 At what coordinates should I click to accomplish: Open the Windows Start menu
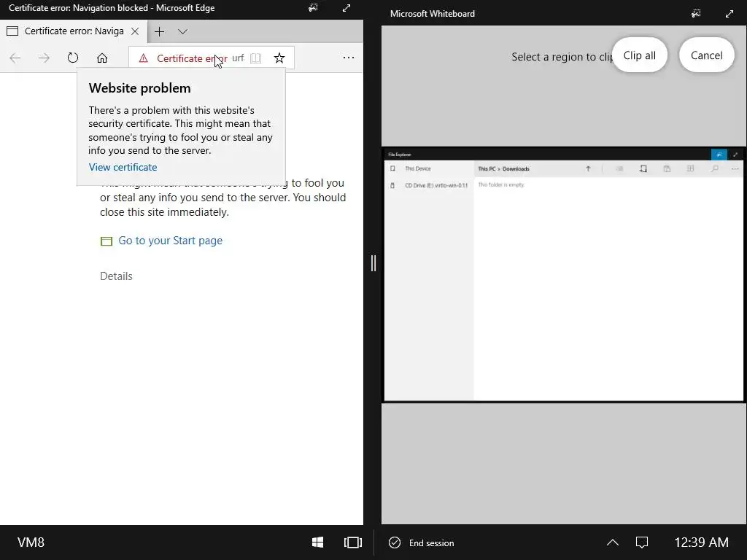coord(318,542)
